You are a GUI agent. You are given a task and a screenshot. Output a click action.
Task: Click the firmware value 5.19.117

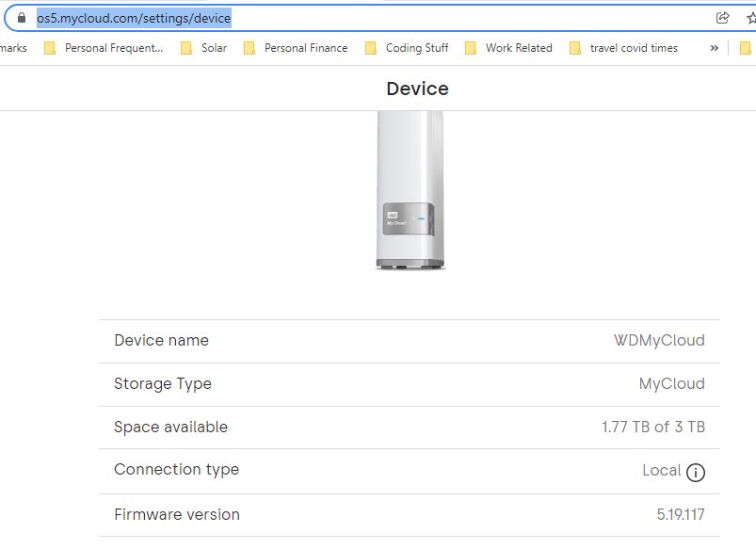point(681,515)
